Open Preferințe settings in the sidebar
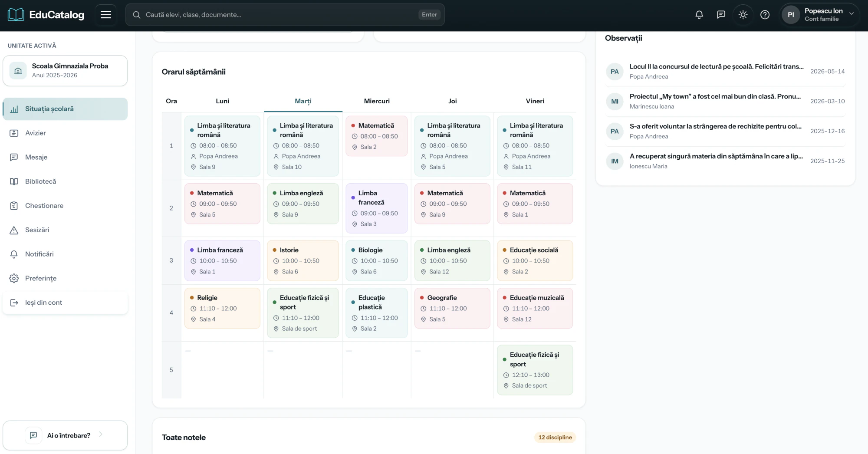The width and height of the screenshot is (868, 454). [65, 278]
